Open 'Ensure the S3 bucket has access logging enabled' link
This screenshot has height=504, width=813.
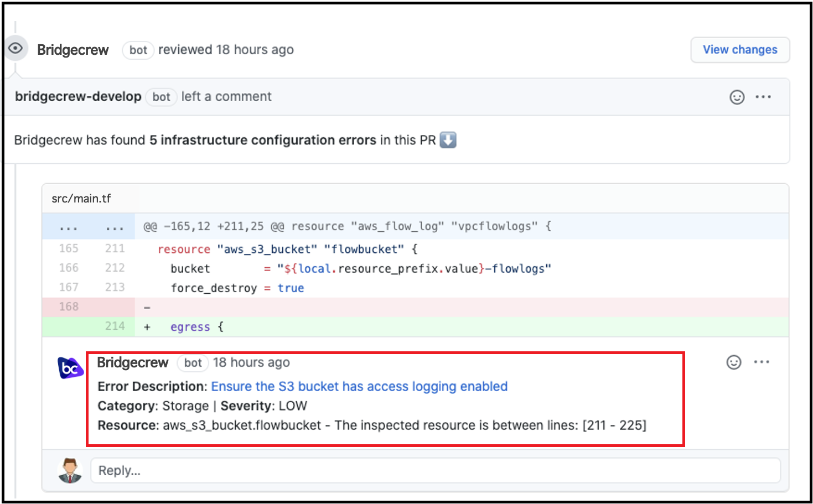coord(359,386)
